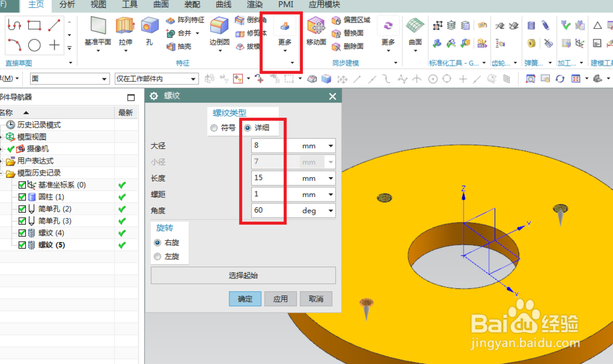Select the point (plus) sketch tool
This screenshot has height=364, width=613.
pos(55,45)
